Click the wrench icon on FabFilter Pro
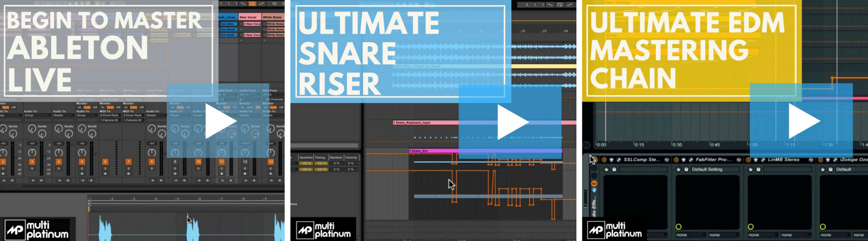The height and width of the screenshot is (241, 868). (x=691, y=160)
